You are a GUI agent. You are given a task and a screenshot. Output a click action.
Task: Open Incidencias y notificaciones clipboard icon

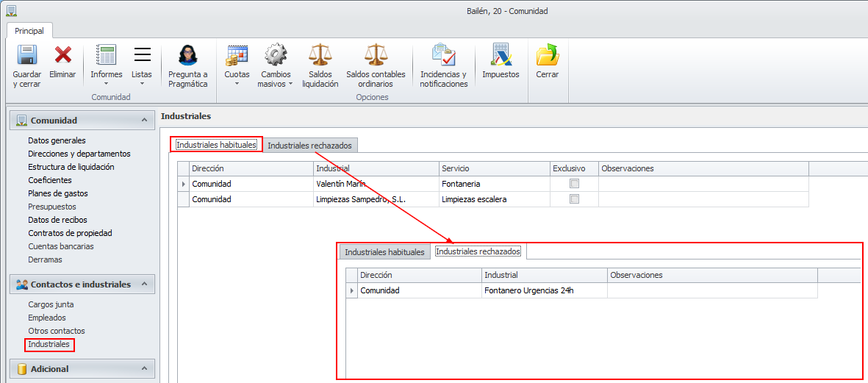[x=443, y=55]
